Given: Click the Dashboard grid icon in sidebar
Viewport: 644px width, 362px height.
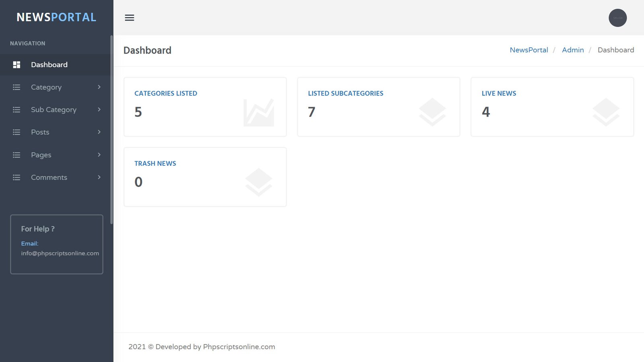Looking at the screenshot, I should [x=17, y=65].
